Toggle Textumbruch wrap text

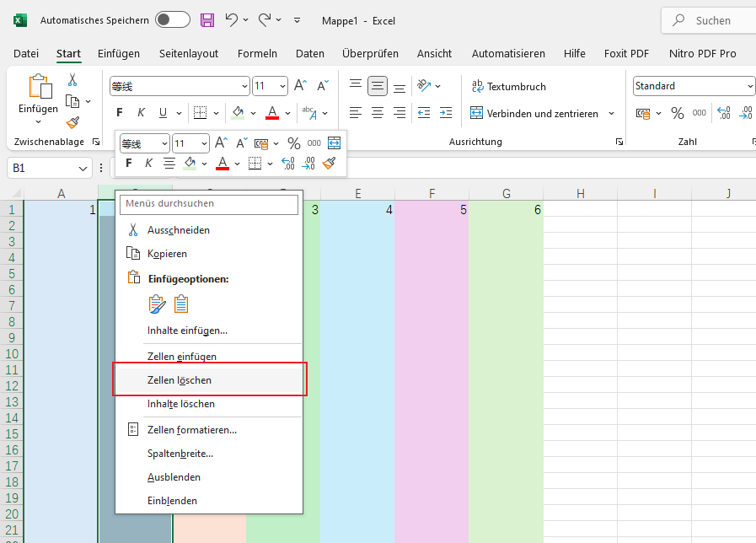coord(509,86)
